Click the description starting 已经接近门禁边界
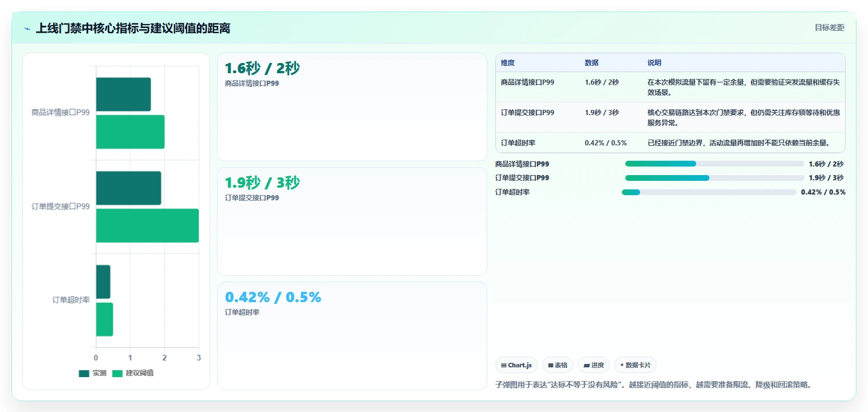The height and width of the screenshot is (412, 868). tap(739, 143)
